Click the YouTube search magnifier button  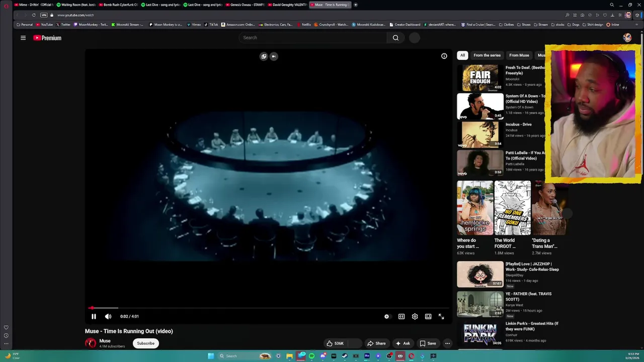[395, 38]
